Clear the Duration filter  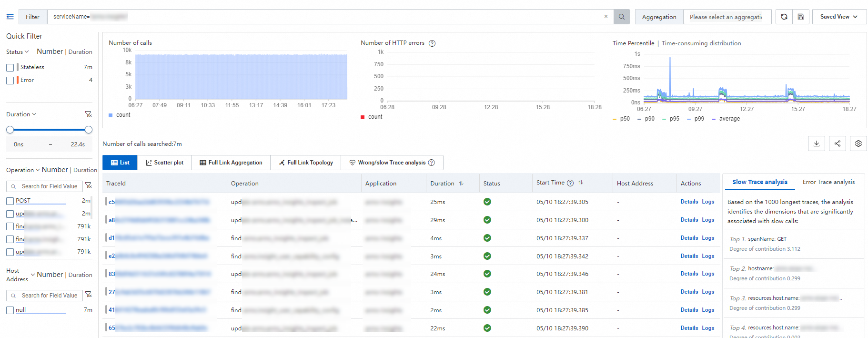point(88,114)
